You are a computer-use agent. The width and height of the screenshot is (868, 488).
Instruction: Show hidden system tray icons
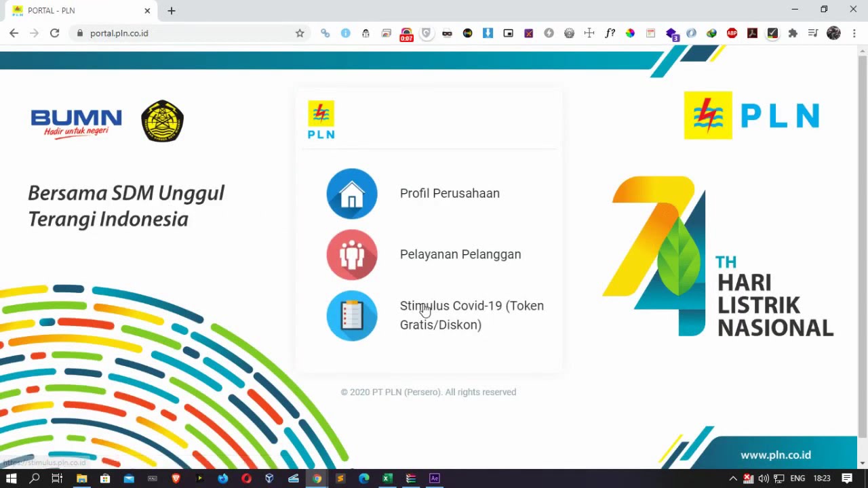coord(733,479)
